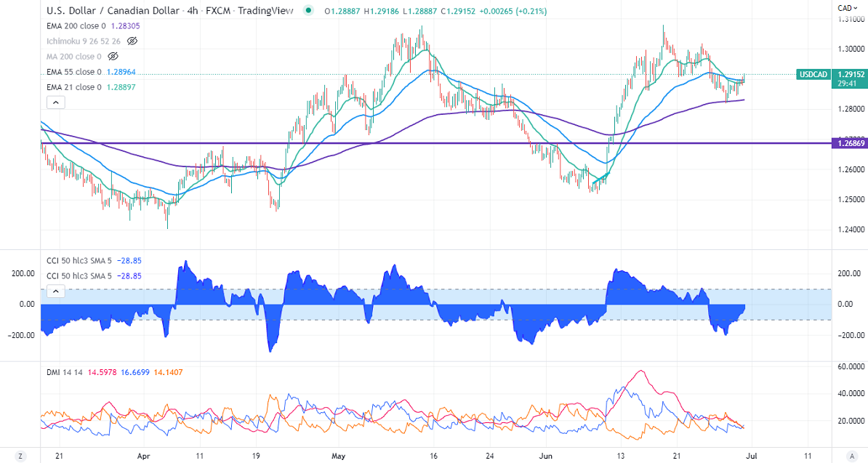Click the 60.0000 DMI axis label
868x463 pixels.
point(850,367)
